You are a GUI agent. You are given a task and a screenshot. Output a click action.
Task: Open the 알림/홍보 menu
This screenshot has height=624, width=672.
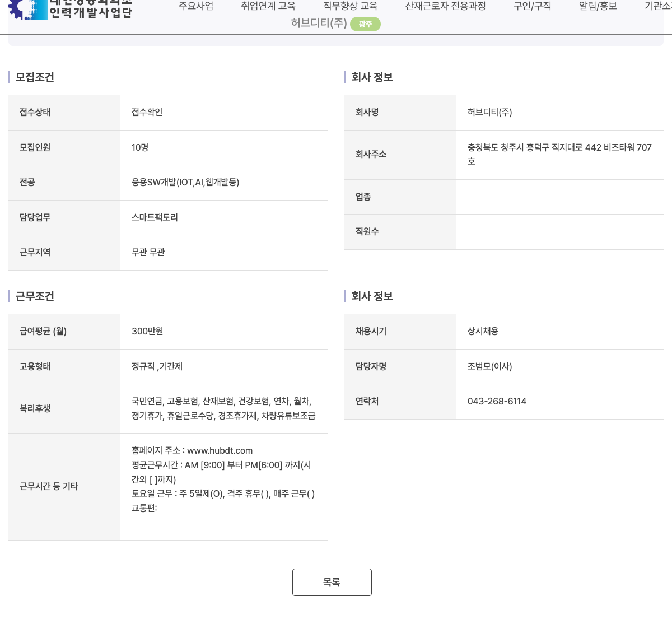tap(598, 6)
